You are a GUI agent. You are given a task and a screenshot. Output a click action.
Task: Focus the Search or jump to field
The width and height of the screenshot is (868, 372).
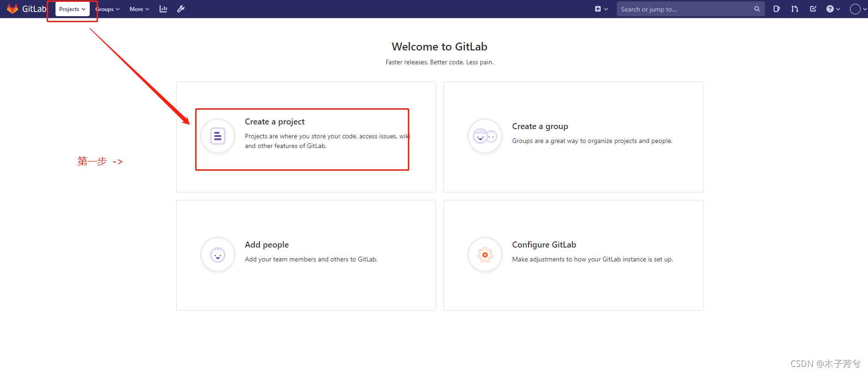(690, 9)
